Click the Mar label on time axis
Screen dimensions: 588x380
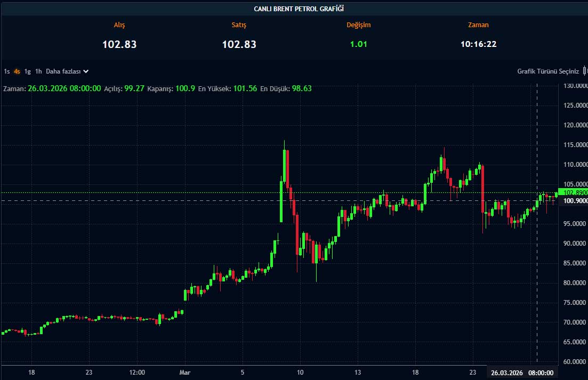pos(184,373)
